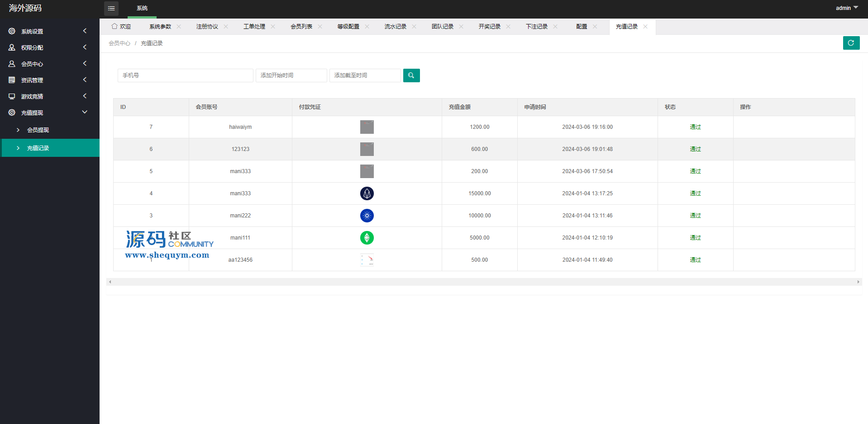
Task: Switch to the 系统参数 tab
Action: 160,27
